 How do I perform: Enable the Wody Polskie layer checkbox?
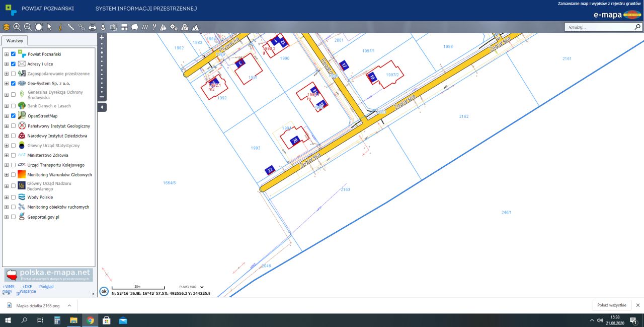click(x=14, y=198)
